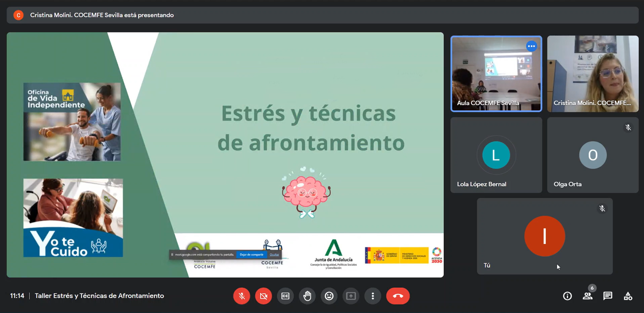
Task: Select the Aula COCEMFE Sevilla video tile
Action: tap(496, 74)
